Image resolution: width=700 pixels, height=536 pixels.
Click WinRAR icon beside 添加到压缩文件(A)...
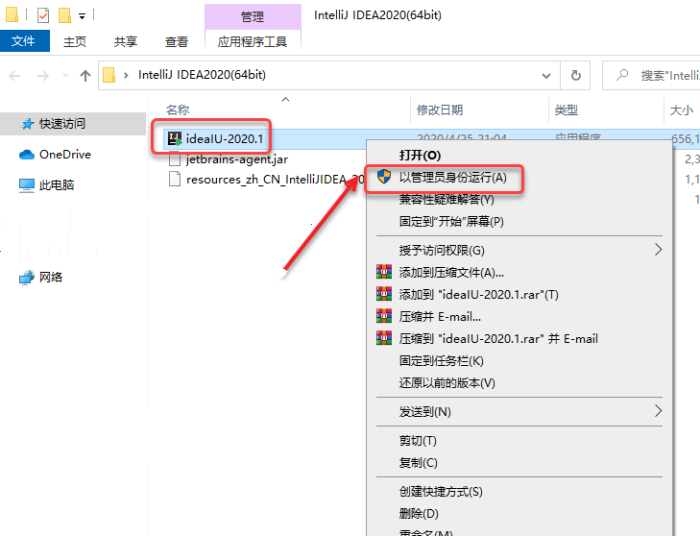point(384,272)
